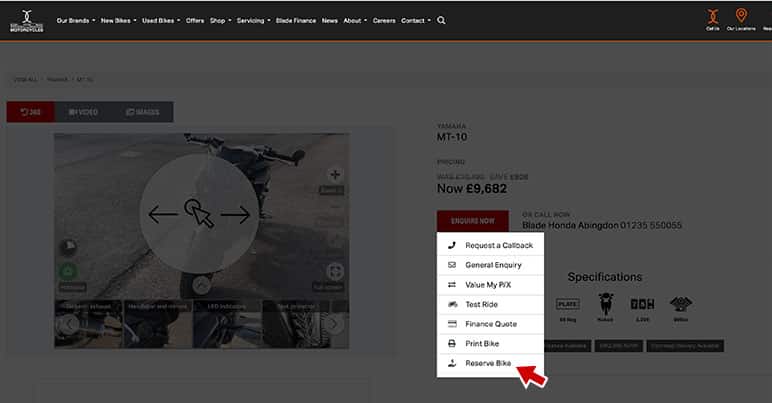Open the Shop dropdown
The width and height of the screenshot is (772, 403).
[220, 21]
